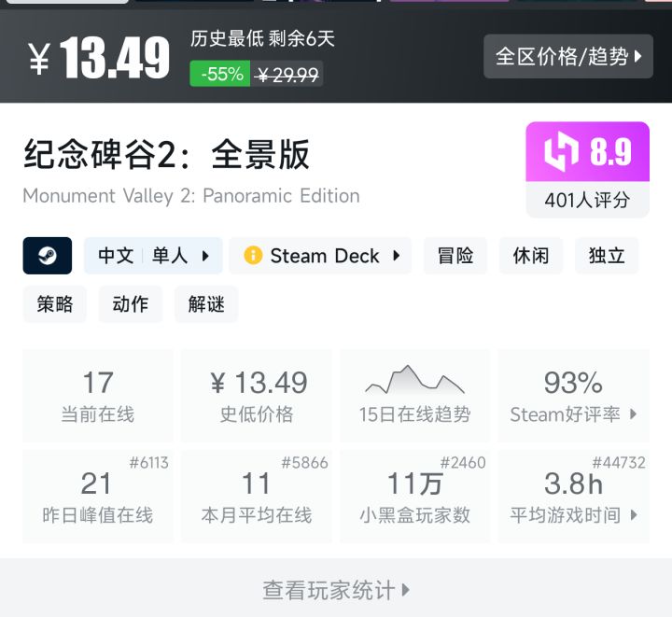Expand the Steam Deck compatibility tag
Image resolution: width=672 pixels, height=617 pixels.
320,256
